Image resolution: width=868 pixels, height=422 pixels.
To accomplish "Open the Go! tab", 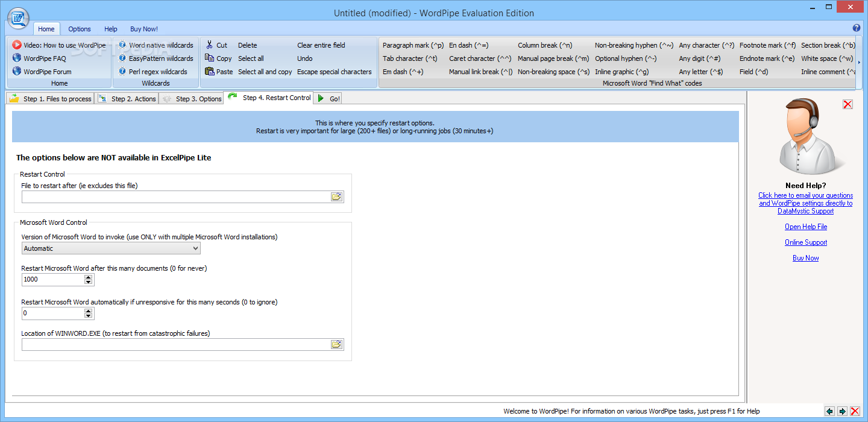I will (x=329, y=98).
